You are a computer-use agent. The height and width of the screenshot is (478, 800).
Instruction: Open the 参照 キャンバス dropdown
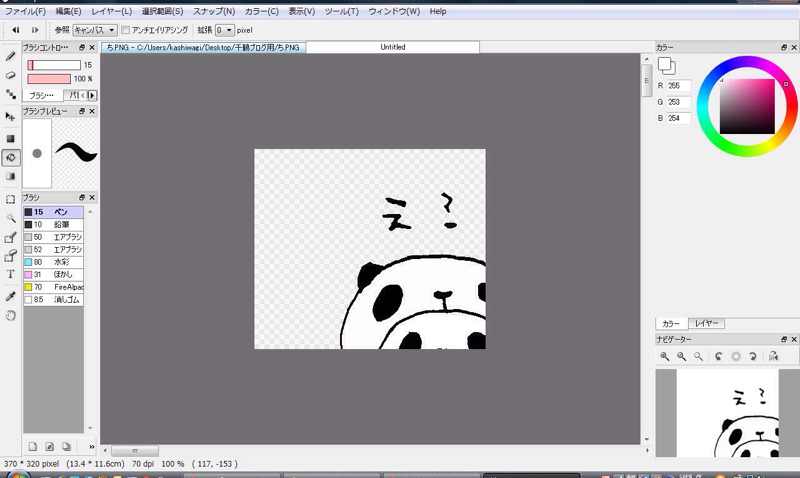click(95, 30)
